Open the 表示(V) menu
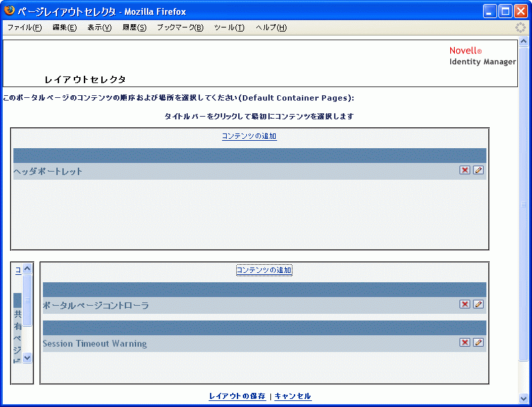532x407 pixels. tap(99, 27)
